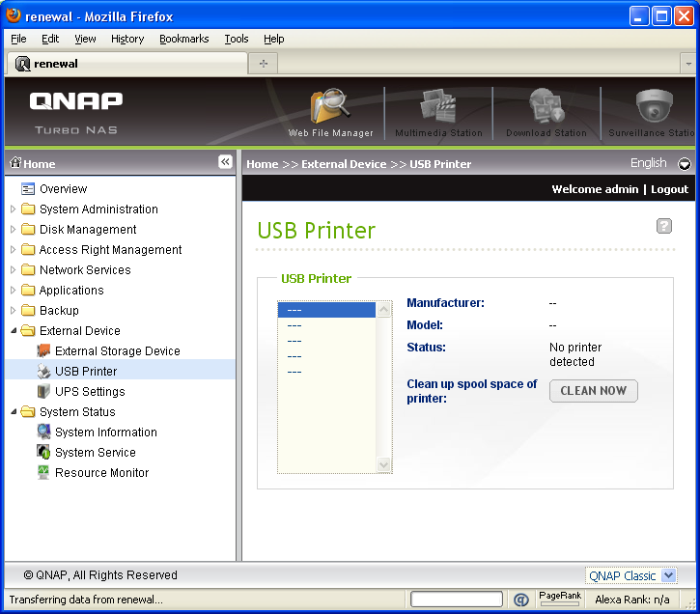Expand the Disk Management tree node
The image size is (700, 614).
pos(13,230)
